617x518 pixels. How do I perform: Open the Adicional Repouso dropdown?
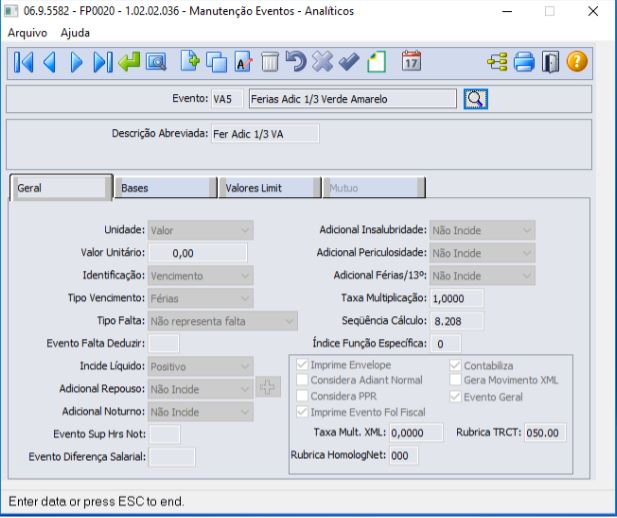click(x=200, y=389)
